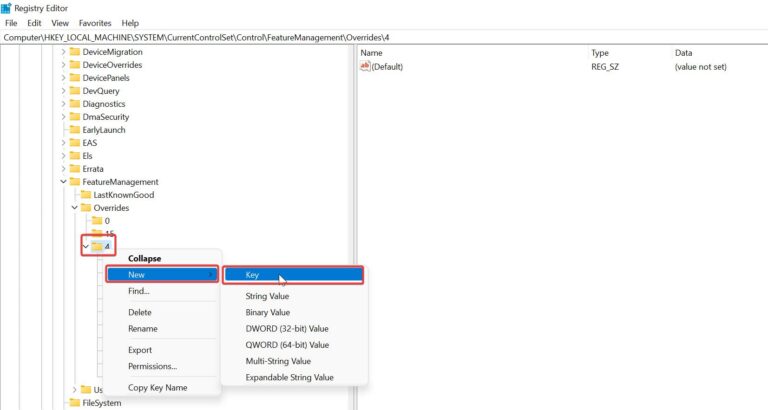Click the Type column header
The image size is (768, 410).
[x=600, y=52]
